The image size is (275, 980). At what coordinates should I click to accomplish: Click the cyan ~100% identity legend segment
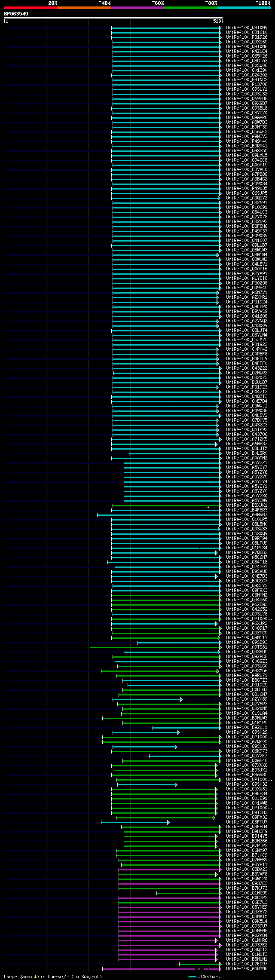(244, 8)
